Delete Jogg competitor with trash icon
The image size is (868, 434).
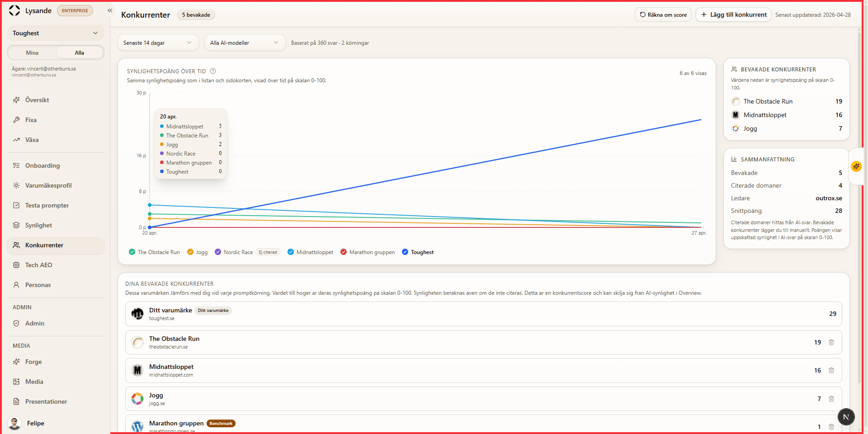[831, 399]
